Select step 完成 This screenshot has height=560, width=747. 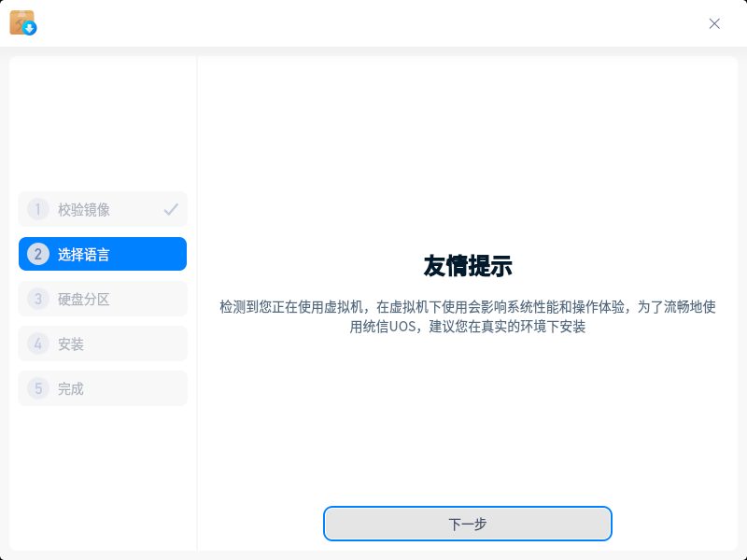103,388
